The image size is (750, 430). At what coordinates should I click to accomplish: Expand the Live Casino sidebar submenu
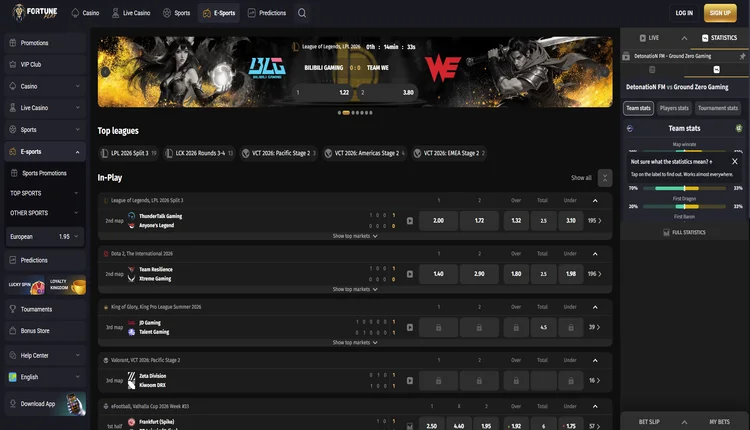tap(77, 108)
